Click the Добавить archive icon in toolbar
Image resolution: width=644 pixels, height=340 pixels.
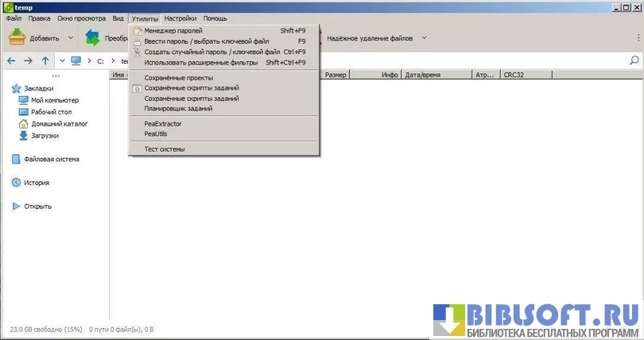pos(17,37)
